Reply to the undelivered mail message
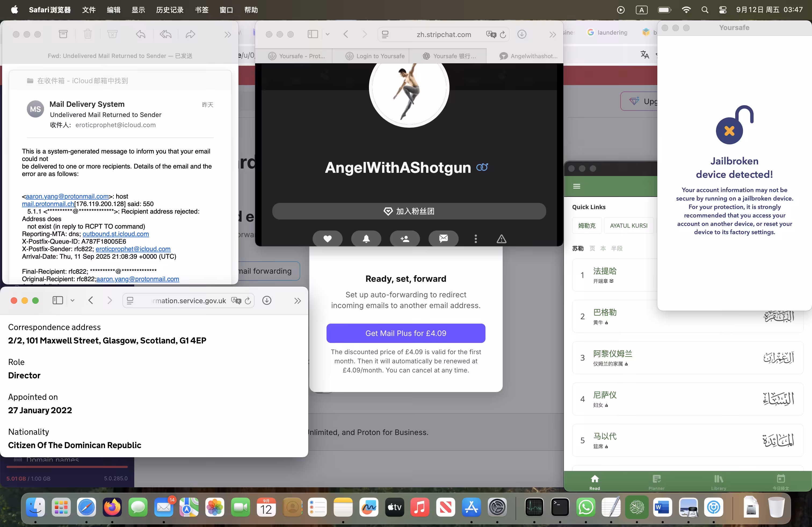This screenshot has height=527, width=812. click(140, 34)
